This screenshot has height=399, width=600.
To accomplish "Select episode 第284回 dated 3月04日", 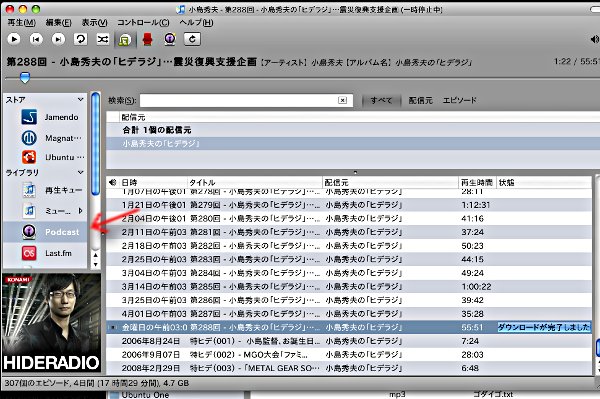I will click(349, 273).
